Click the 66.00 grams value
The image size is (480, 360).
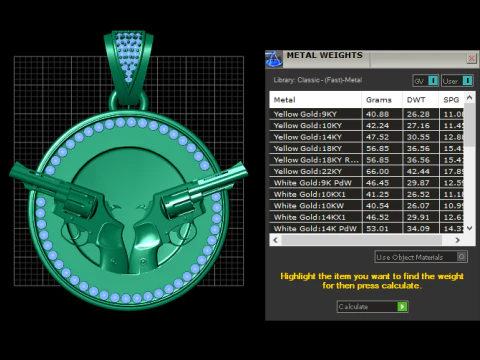click(x=378, y=171)
